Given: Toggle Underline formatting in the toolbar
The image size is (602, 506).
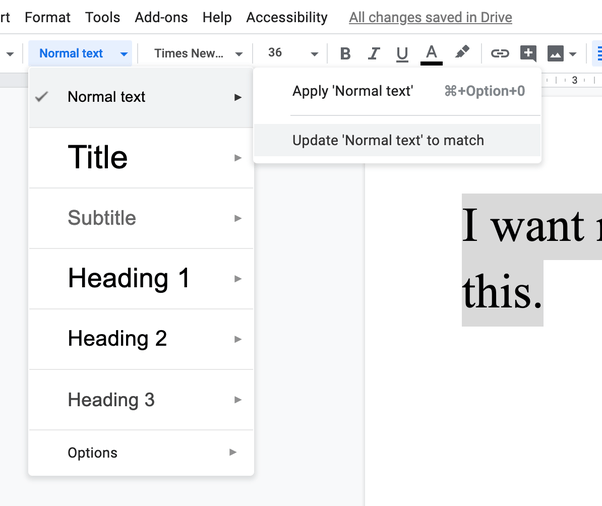Looking at the screenshot, I should 402,53.
